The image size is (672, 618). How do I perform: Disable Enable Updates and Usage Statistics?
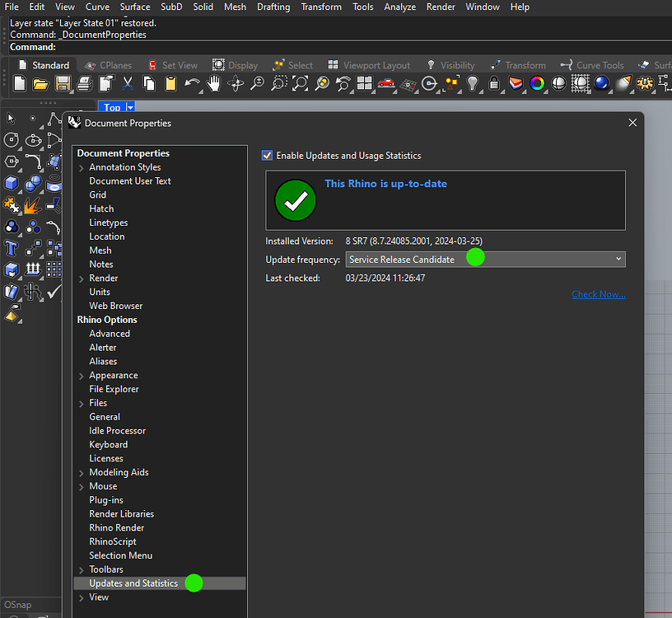pos(267,155)
